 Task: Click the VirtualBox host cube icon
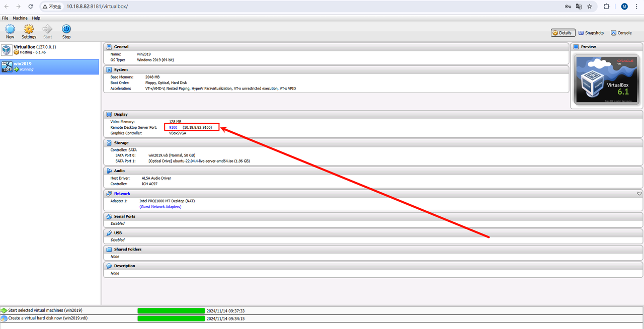(7, 50)
